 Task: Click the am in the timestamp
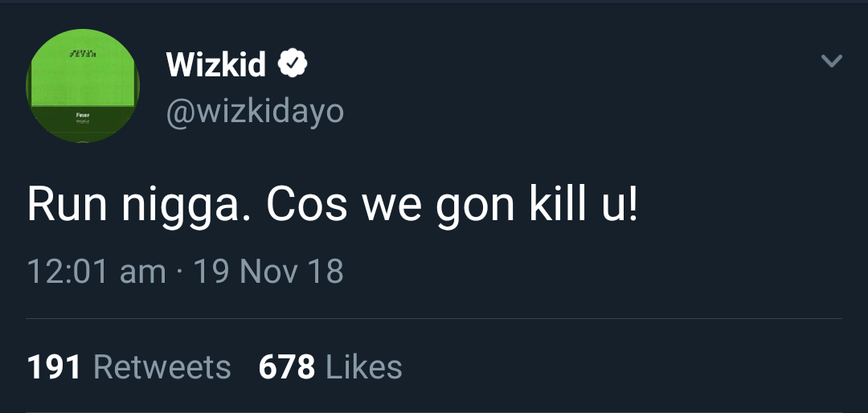[142, 272]
